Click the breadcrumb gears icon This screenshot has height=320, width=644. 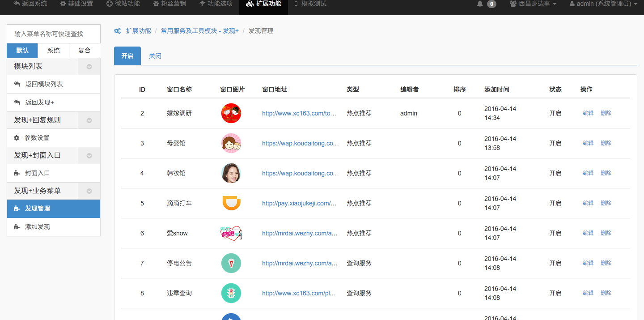[118, 31]
